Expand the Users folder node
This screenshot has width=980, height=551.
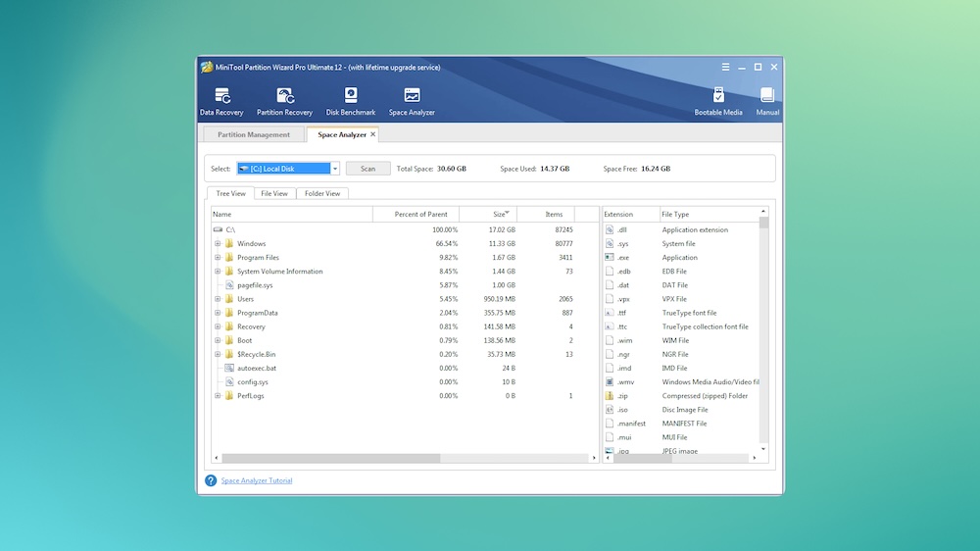point(218,298)
